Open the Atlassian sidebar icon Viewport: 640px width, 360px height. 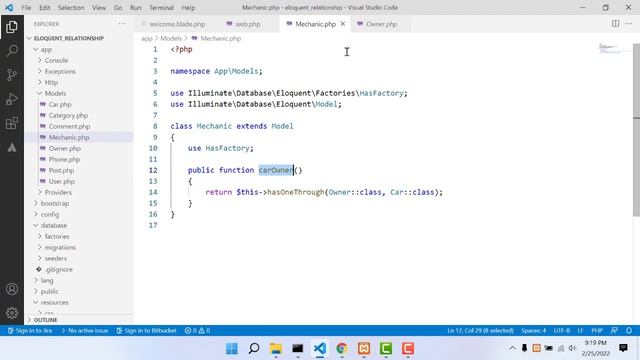coord(12,147)
